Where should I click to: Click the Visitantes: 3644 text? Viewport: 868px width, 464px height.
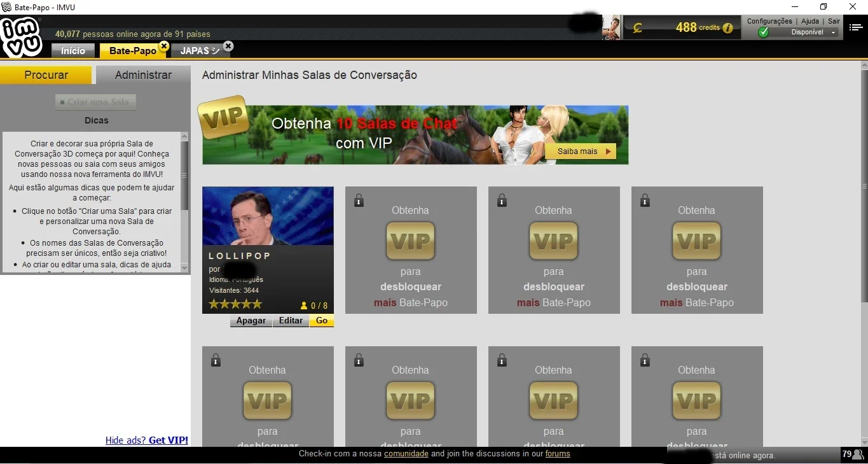[x=233, y=290]
